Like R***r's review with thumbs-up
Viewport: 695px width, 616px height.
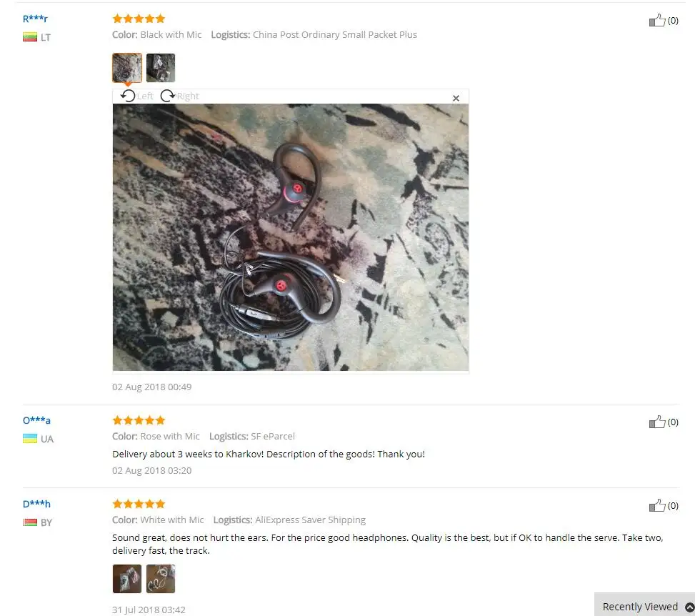coord(657,21)
